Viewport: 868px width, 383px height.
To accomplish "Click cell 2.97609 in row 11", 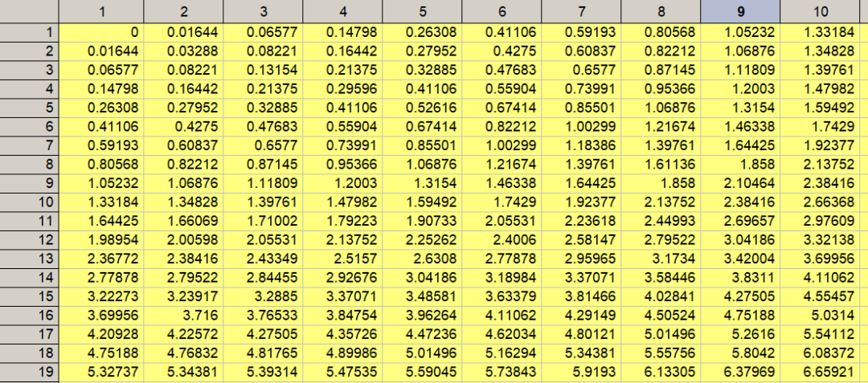I will [x=820, y=221].
